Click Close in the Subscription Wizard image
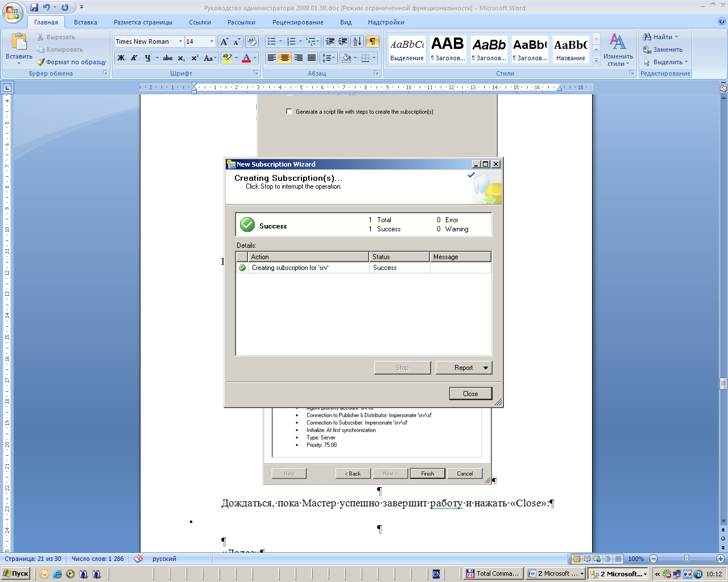The image size is (728, 582). (470, 394)
